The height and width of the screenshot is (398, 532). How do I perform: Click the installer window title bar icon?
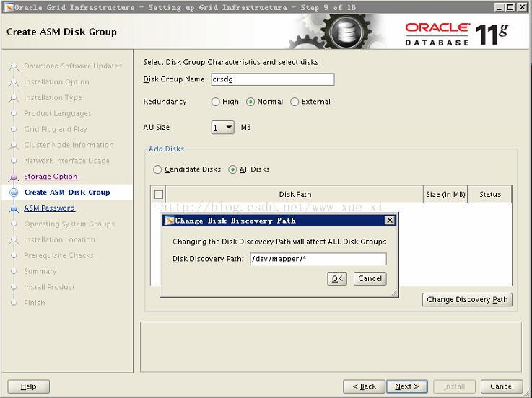click(x=9, y=7)
